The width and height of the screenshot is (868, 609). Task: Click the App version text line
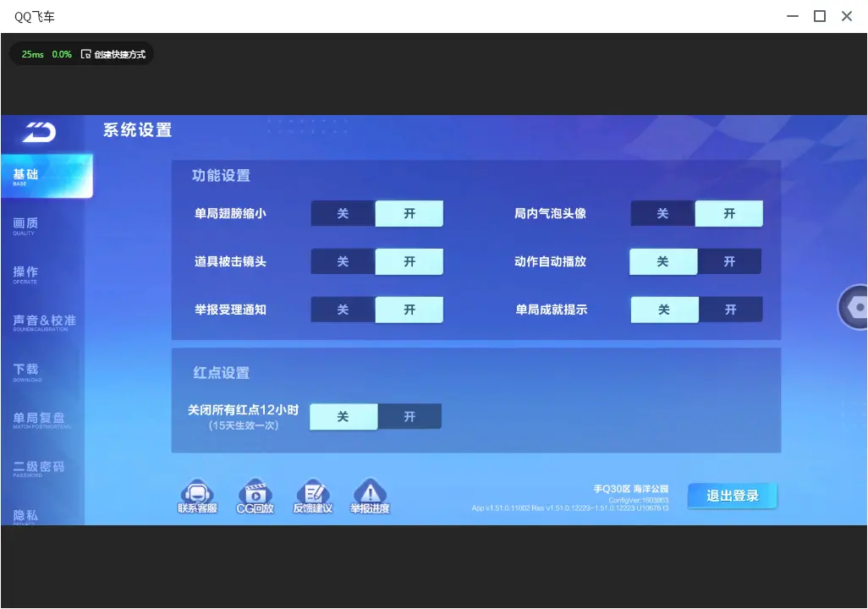pyautogui.click(x=570, y=508)
